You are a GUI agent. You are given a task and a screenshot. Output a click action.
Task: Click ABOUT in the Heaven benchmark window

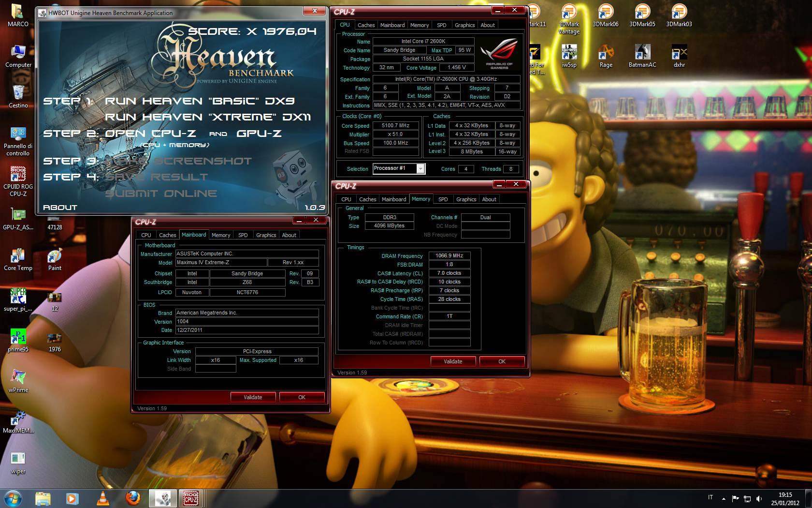(60, 207)
